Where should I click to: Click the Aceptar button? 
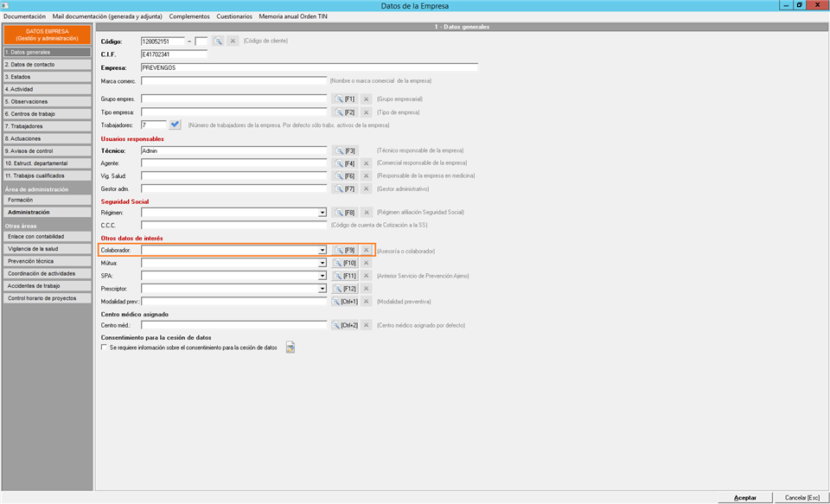point(745,498)
